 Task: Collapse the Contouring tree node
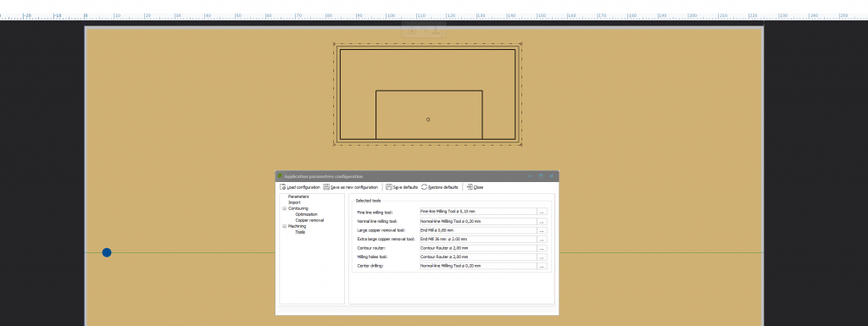[284, 208]
